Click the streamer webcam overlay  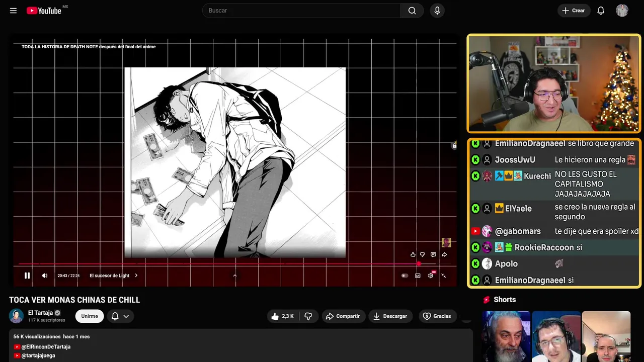(554, 83)
